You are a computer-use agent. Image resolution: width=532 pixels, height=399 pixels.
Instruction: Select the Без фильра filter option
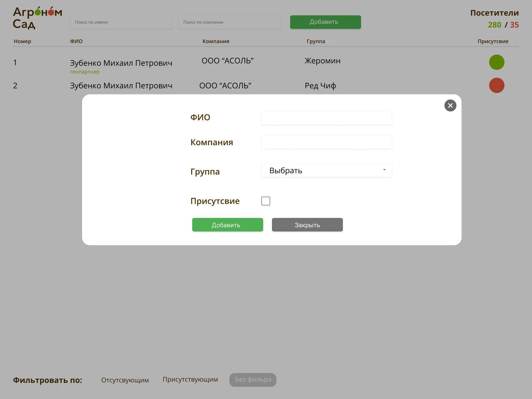[253, 380]
